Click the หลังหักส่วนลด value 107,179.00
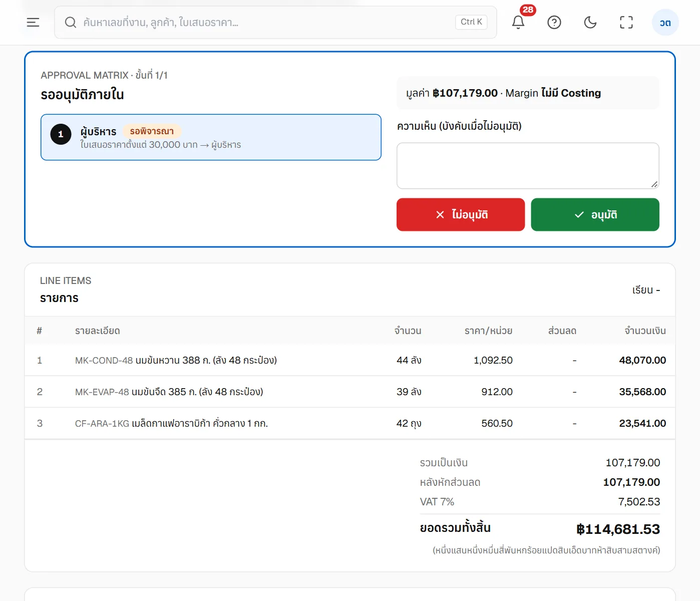This screenshot has width=700, height=601. tap(631, 482)
